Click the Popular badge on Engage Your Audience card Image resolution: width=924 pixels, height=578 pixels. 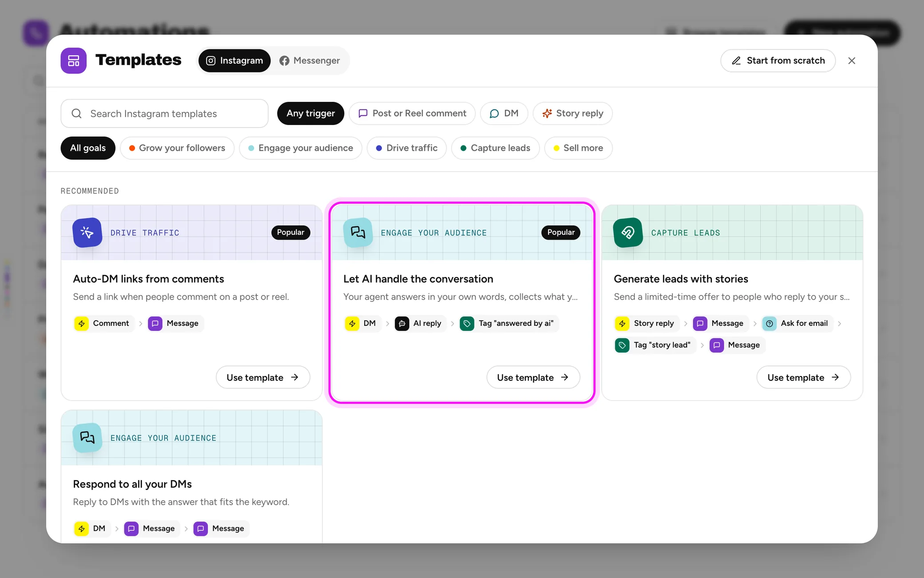[x=561, y=233]
